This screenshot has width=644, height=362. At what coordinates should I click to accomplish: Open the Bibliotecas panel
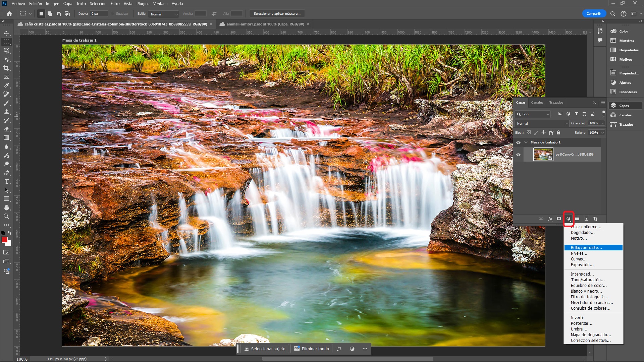tap(625, 92)
